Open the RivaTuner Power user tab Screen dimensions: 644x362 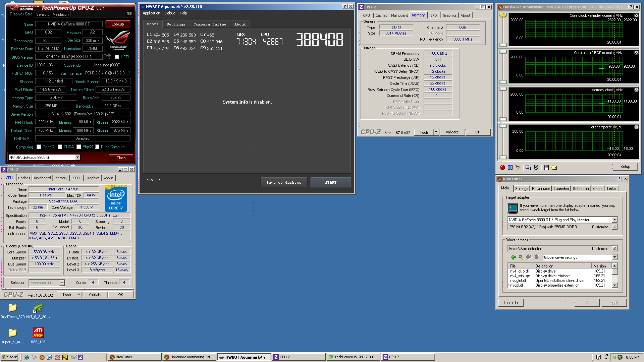tap(541, 189)
